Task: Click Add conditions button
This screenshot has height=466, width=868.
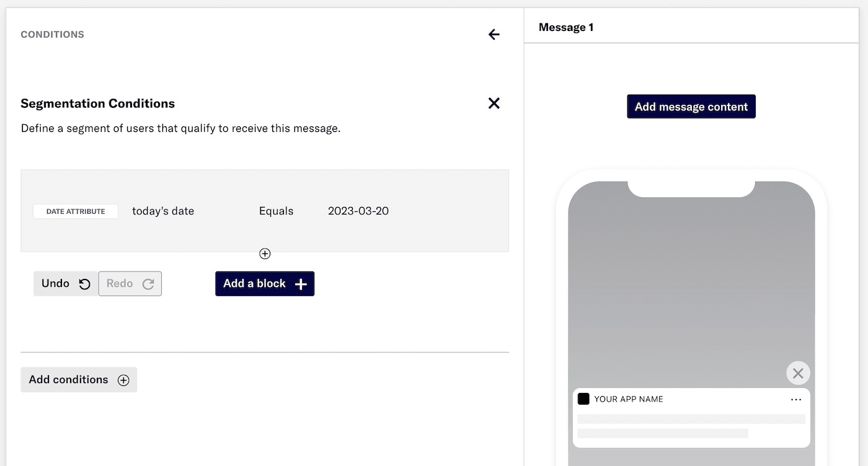Action: coord(79,380)
